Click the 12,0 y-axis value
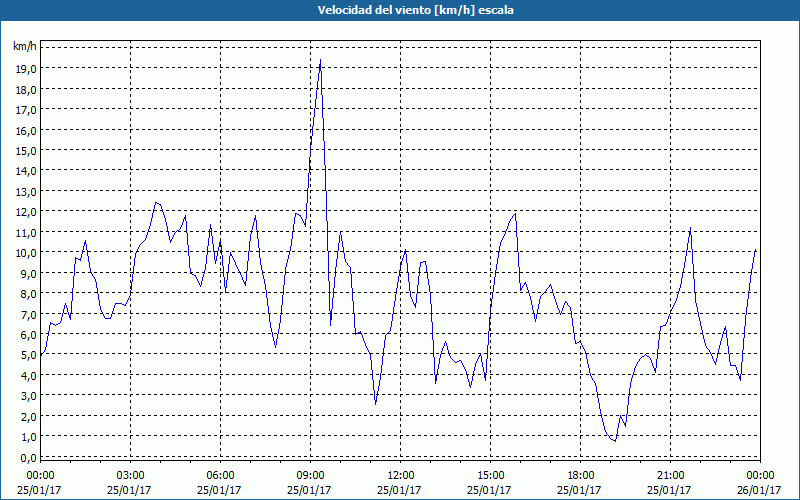The height and width of the screenshot is (500, 800). [26, 212]
